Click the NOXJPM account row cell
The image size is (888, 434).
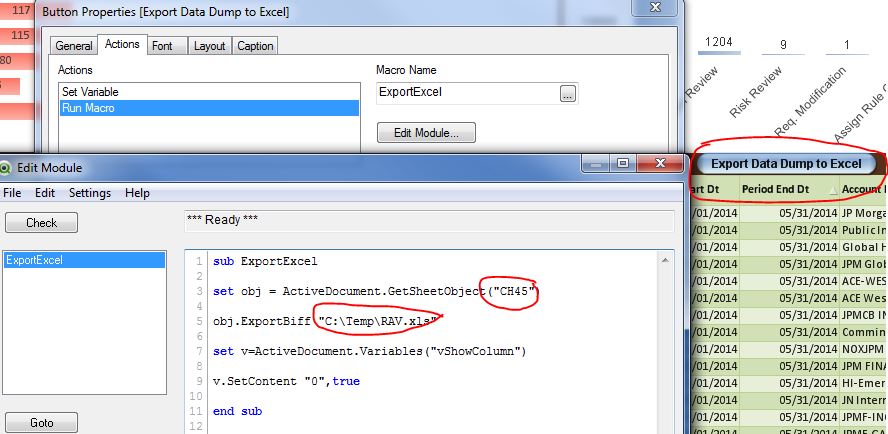(x=864, y=349)
